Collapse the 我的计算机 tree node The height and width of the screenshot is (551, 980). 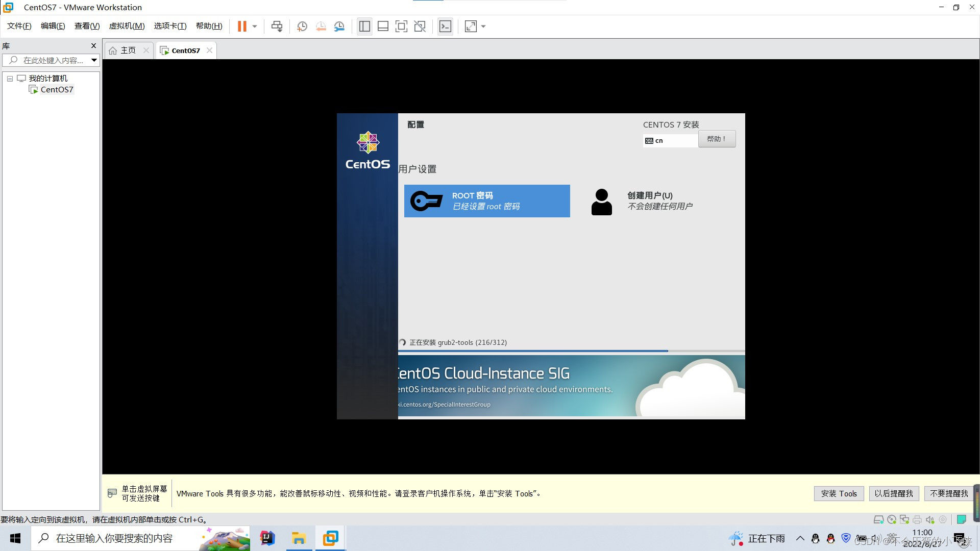tap(10, 79)
